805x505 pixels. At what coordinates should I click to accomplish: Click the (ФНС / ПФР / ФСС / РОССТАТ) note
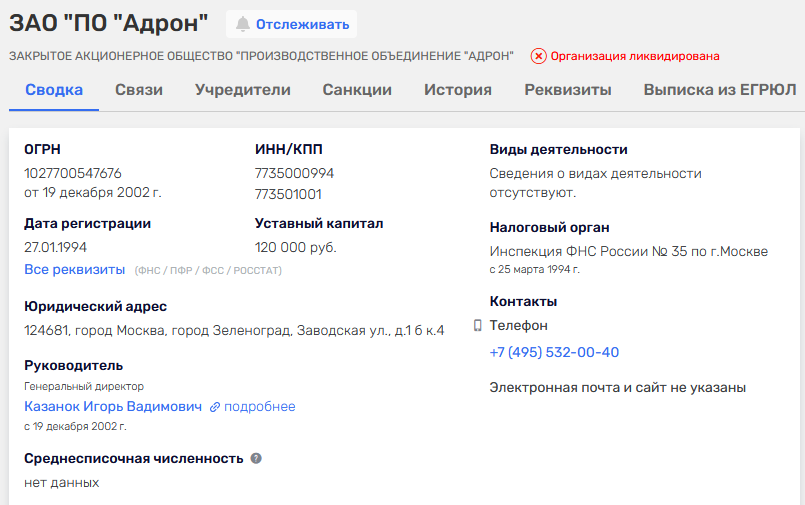tap(208, 270)
